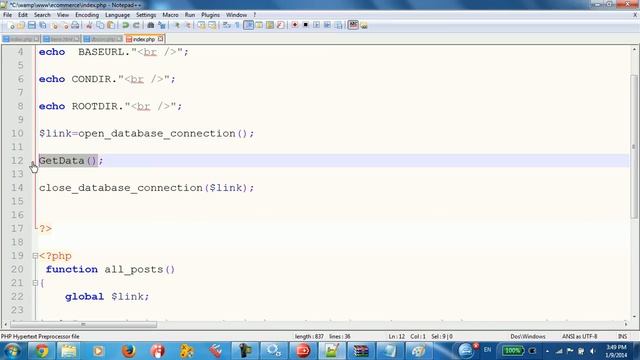Click the 'length : 837' status bar entry

(x=309, y=336)
